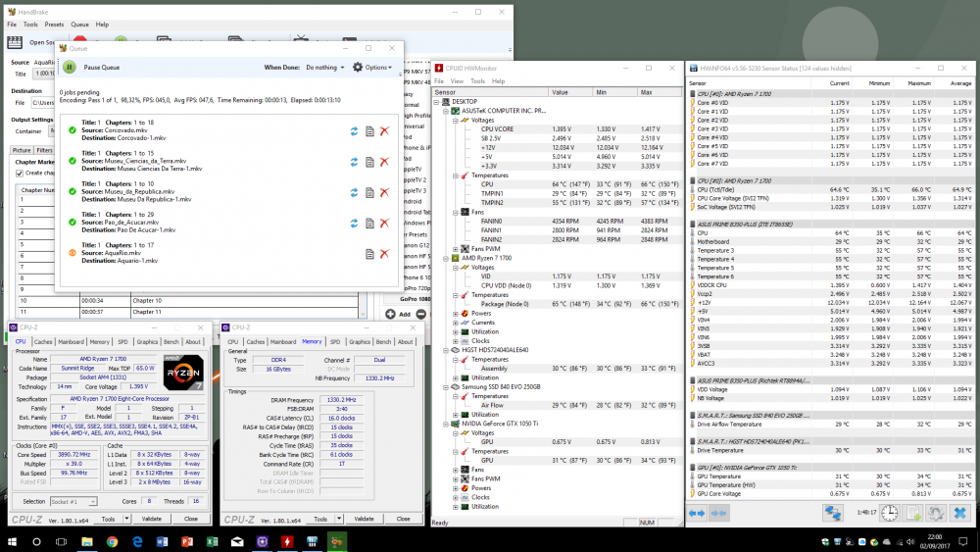Remove the AquaRio.mkv job from queue
Viewport: 980px width, 552px height.
pyautogui.click(x=384, y=253)
